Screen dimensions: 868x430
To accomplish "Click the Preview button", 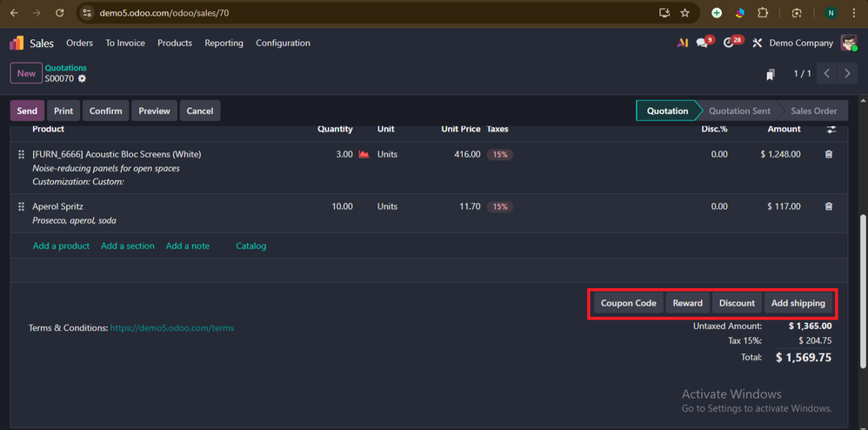I will (x=155, y=111).
